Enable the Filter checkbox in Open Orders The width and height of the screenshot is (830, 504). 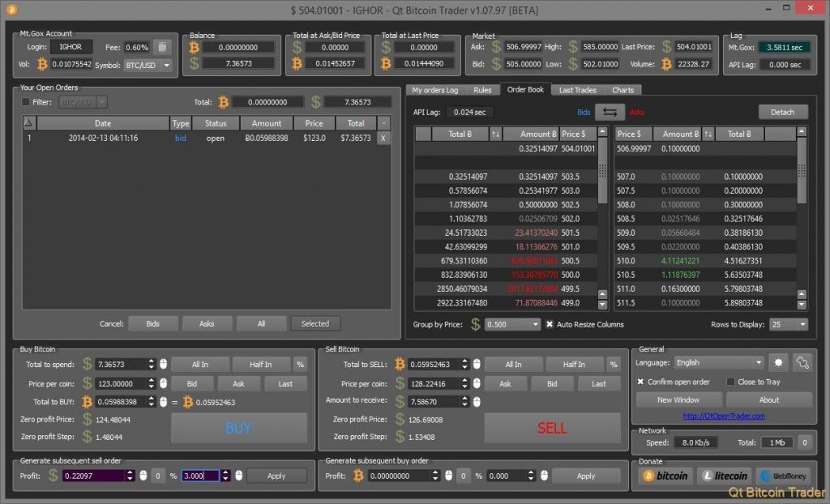coord(25,101)
